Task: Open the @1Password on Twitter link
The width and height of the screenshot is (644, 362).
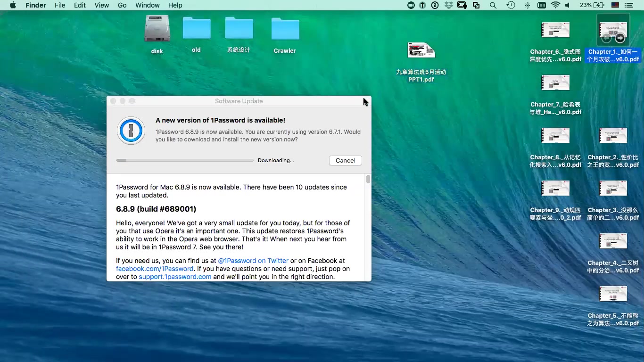Action: click(253, 261)
